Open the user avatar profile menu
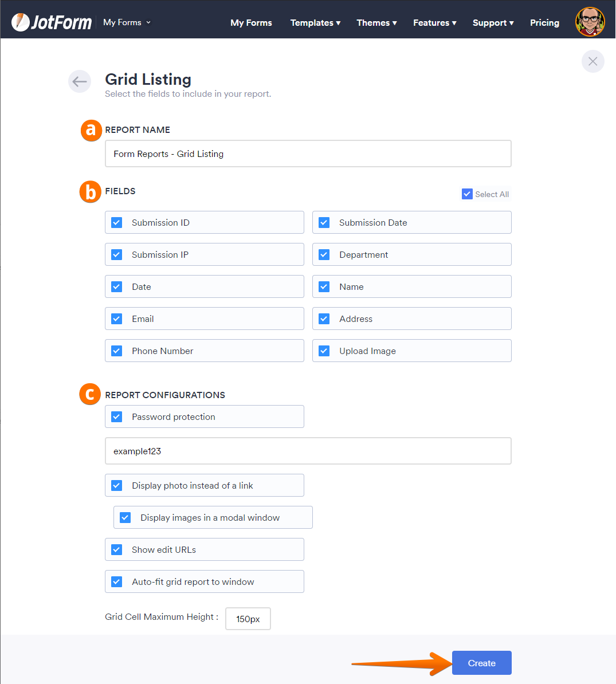The height and width of the screenshot is (684, 616). [x=590, y=22]
